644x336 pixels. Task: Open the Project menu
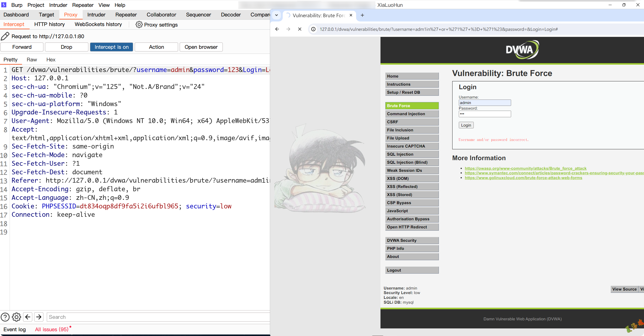coord(36,5)
